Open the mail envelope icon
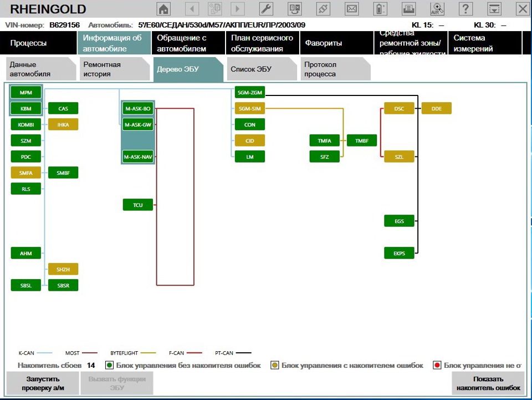Viewport: 532px width, 400px height. [352, 9]
